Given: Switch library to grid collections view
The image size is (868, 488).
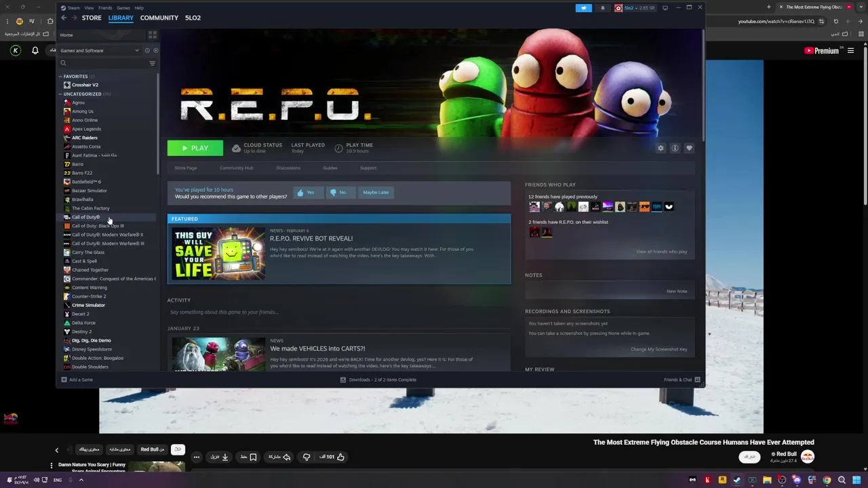Looking at the screenshot, I should click(153, 35).
